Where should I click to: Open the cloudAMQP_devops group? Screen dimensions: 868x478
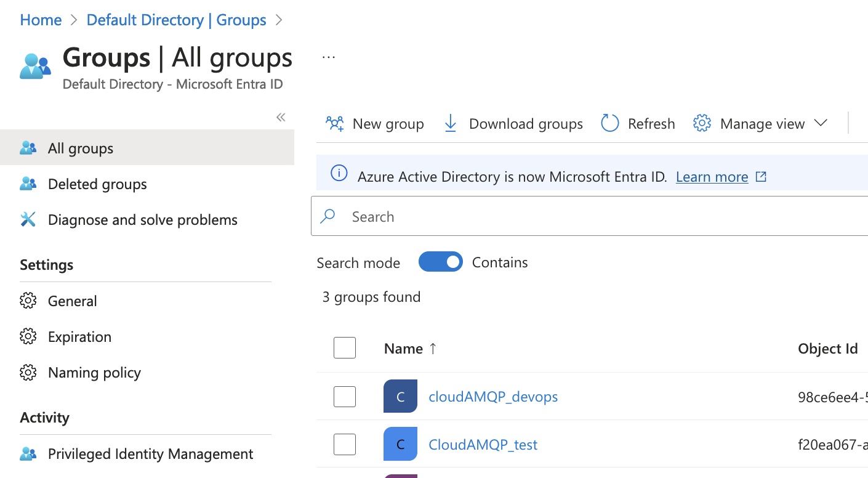tap(493, 396)
